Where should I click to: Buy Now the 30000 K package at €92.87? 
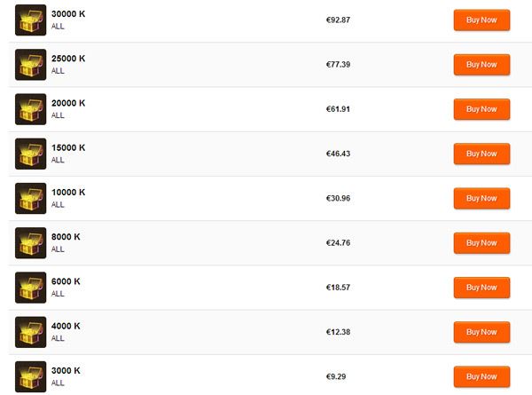(481, 20)
